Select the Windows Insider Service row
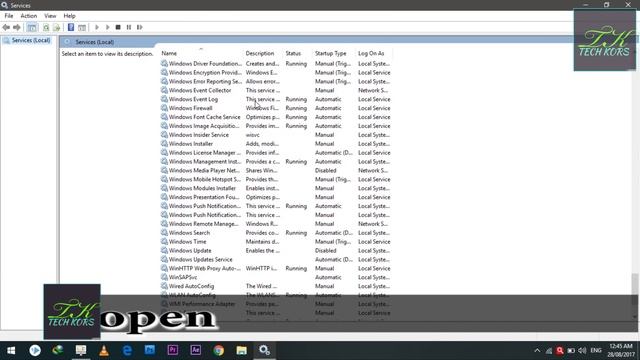The image size is (640, 360). point(276,135)
